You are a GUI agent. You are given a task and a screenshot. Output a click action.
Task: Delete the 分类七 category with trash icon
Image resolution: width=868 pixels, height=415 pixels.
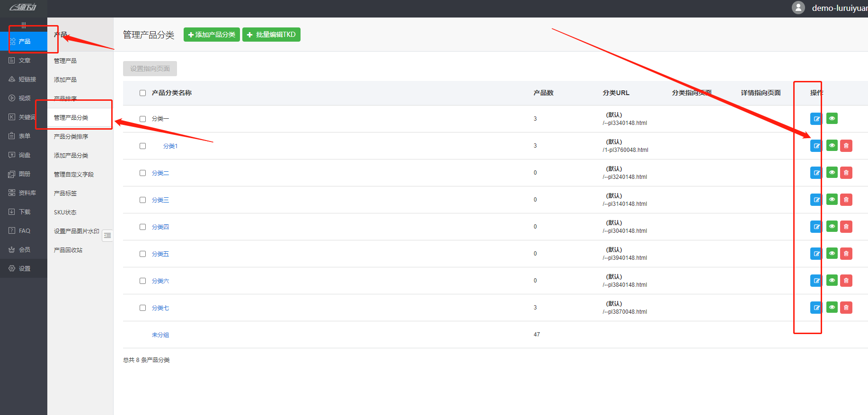(846, 308)
